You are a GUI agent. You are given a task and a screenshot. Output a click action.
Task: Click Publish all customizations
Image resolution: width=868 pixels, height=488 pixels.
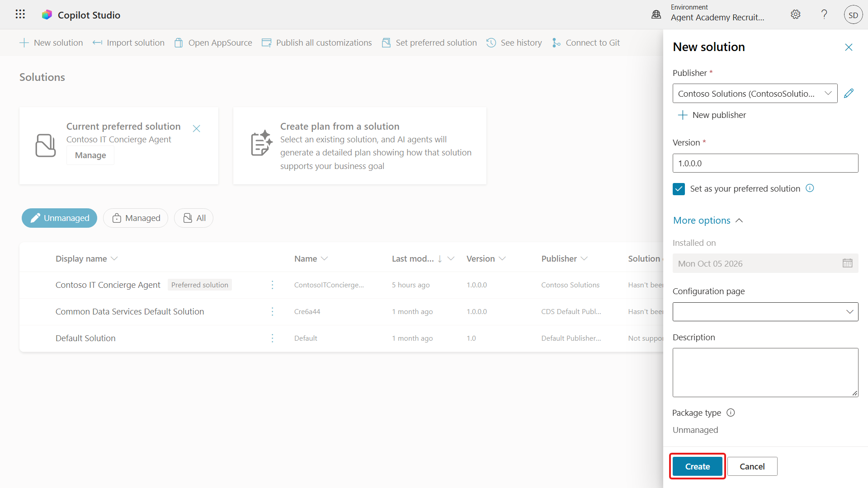point(316,42)
